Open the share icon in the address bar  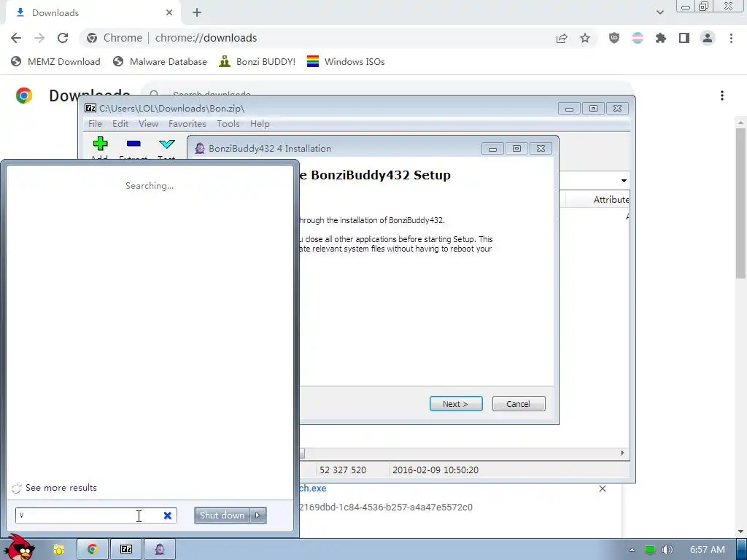(x=562, y=38)
